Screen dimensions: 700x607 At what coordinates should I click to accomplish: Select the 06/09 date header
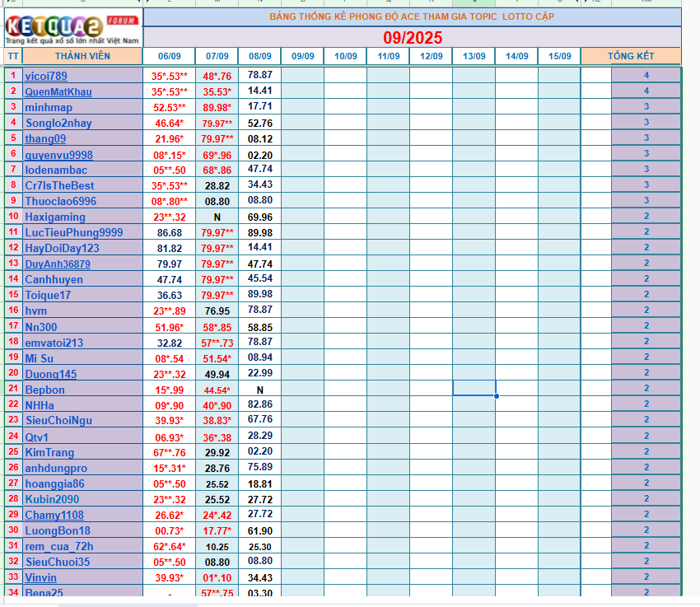[169, 56]
